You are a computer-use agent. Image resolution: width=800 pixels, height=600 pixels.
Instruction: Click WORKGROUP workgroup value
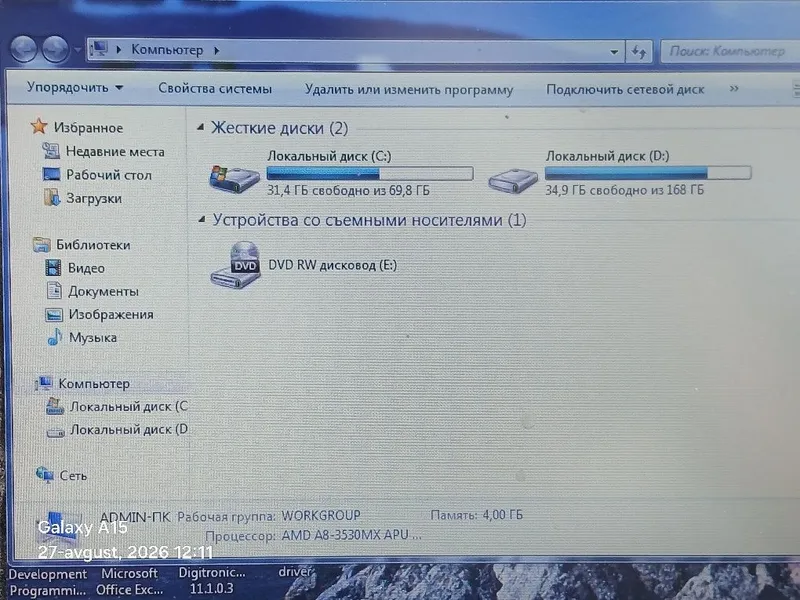pyautogui.click(x=321, y=516)
